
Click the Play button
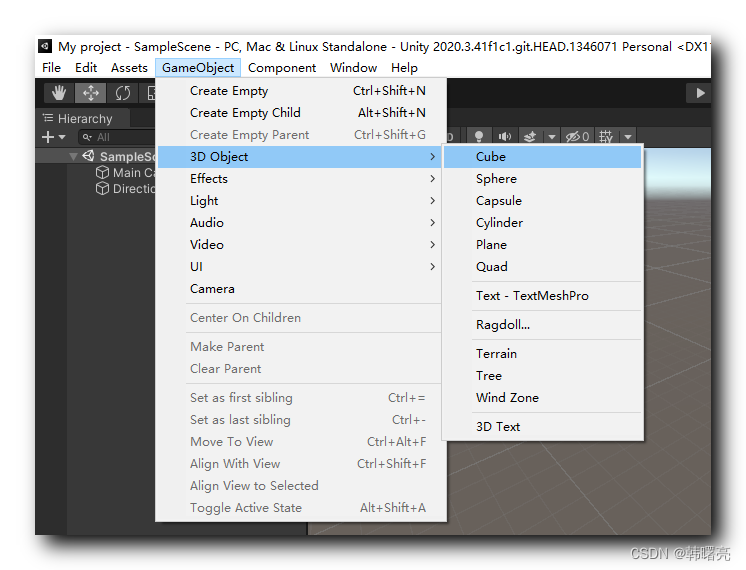coord(699,93)
